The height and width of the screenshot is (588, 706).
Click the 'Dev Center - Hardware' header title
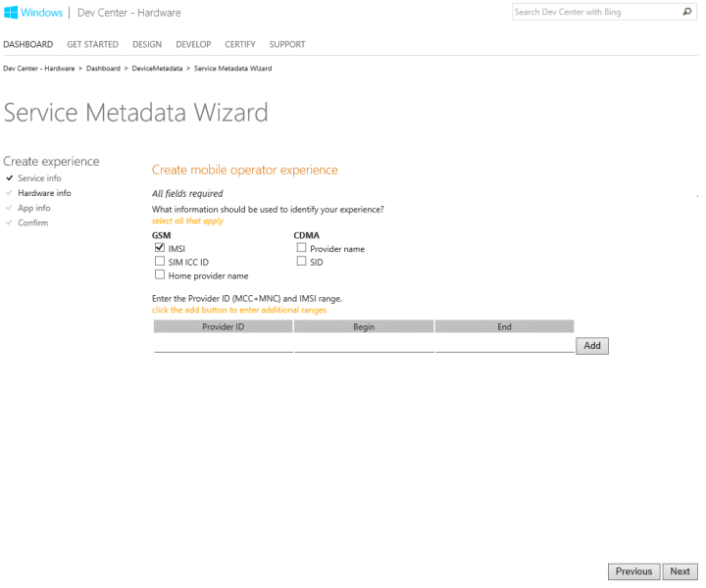pos(129,13)
